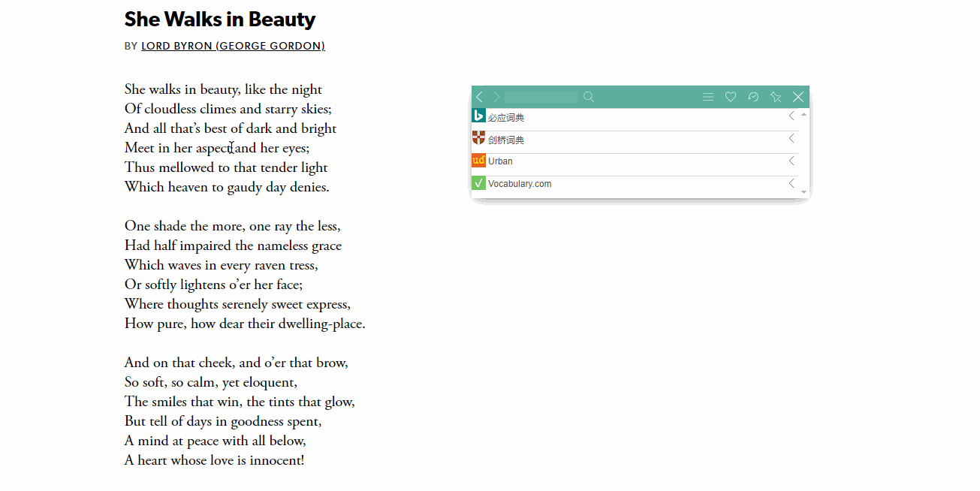Click the forward arrow in dictionary panel
The image size is (980, 491).
pos(496,97)
